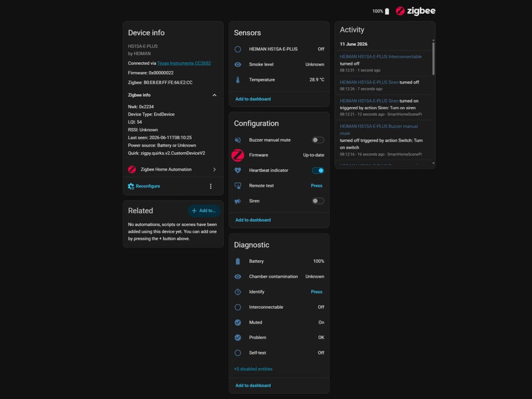The width and height of the screenshot is (532, 399).
Task: Click the Temperature 28.9 °C value
Action: 316,79
